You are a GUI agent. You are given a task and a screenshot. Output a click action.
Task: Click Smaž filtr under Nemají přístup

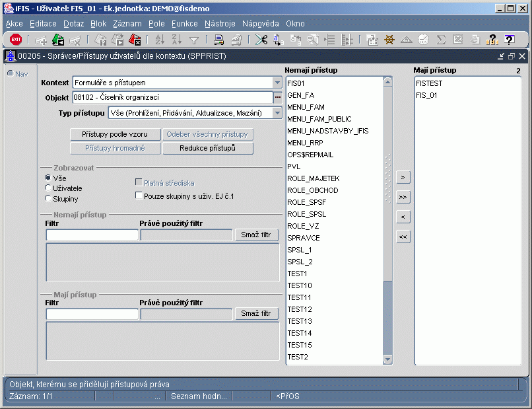257,235
